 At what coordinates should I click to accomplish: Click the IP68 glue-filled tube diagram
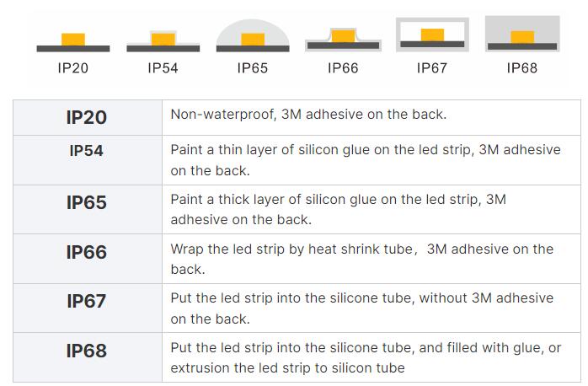click(522, 34)
